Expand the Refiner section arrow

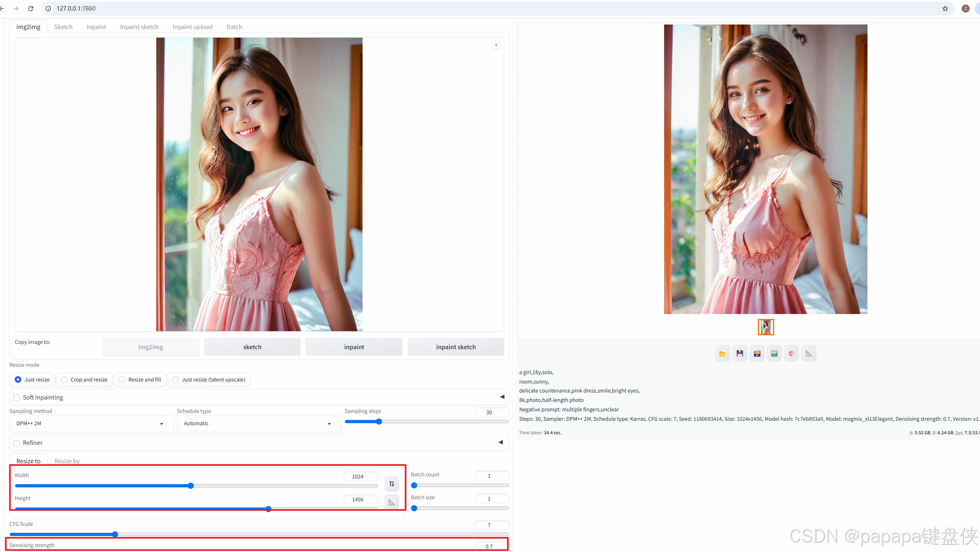click(x=500, y=442)
